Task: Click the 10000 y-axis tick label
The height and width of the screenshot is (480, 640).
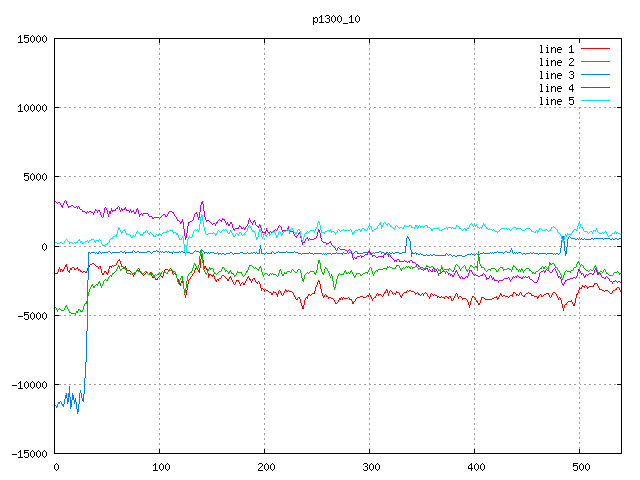Action: point(32,108)
